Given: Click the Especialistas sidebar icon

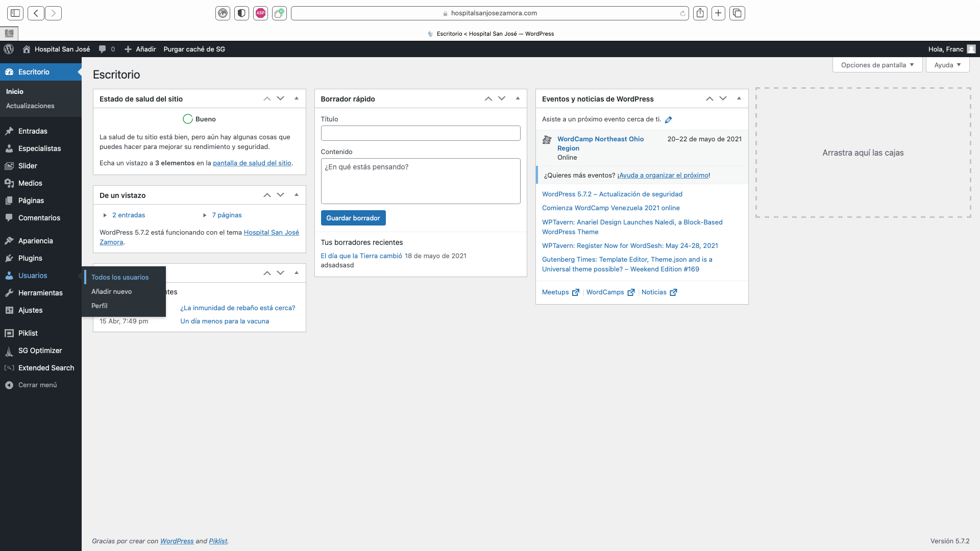Looking at the screenshot, I should coord(9,148).
